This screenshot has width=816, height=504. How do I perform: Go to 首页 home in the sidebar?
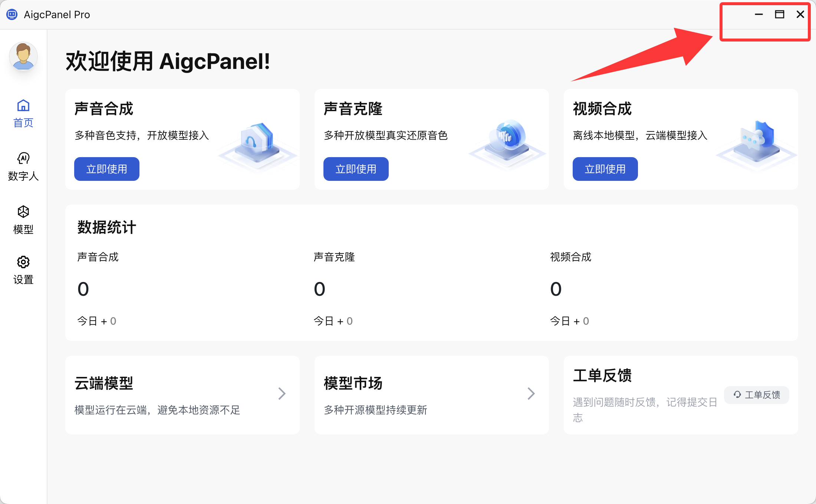[23, 114]
